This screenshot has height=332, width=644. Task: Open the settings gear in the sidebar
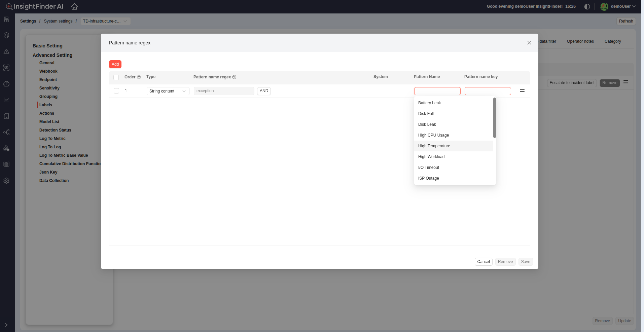(x=6, y=181)
